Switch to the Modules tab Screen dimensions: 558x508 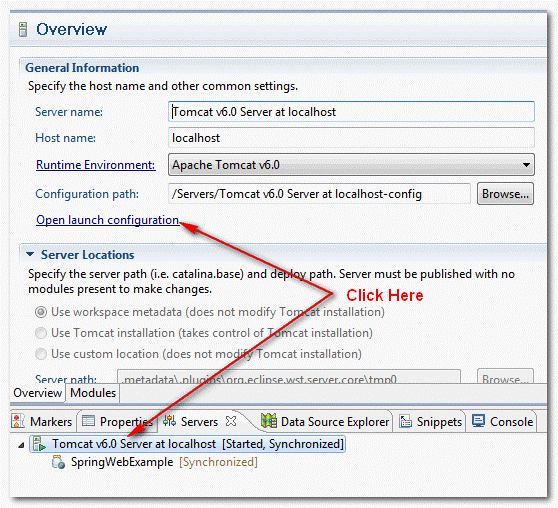[x=93, y=393]
